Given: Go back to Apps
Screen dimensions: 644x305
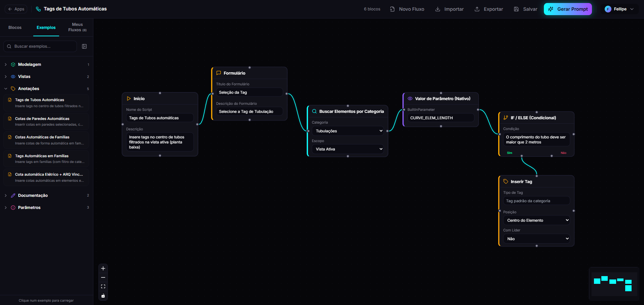Looking at the screenshot, I should coord(16,9).
